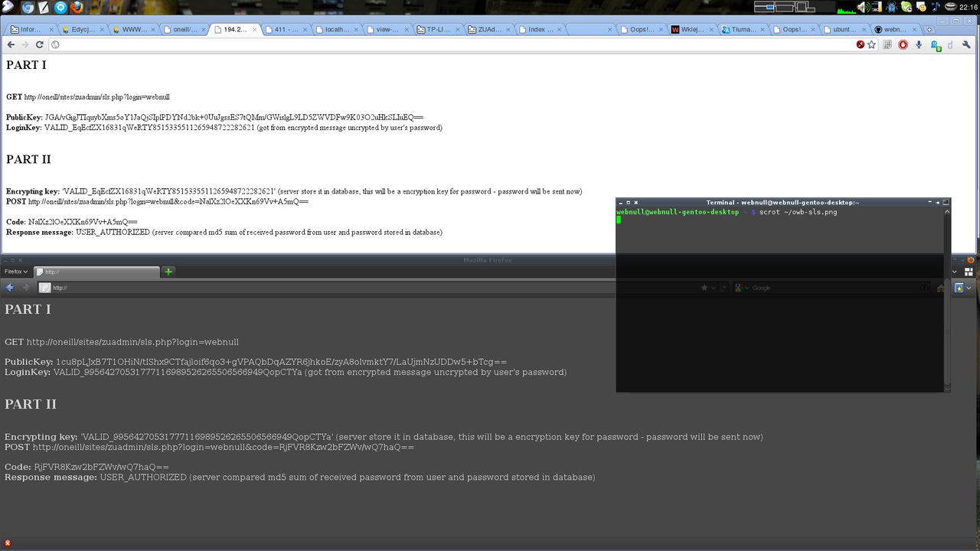Open the Firefox bookmarks menu button
Viewport: 980px width, 551px height.
point(962,288)
